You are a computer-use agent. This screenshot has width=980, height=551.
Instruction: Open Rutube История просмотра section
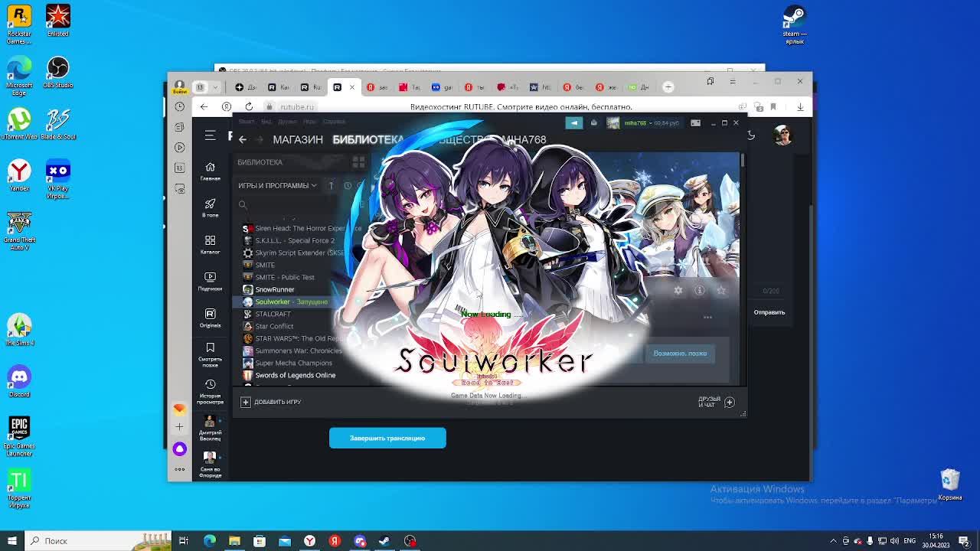coord(210,391)
